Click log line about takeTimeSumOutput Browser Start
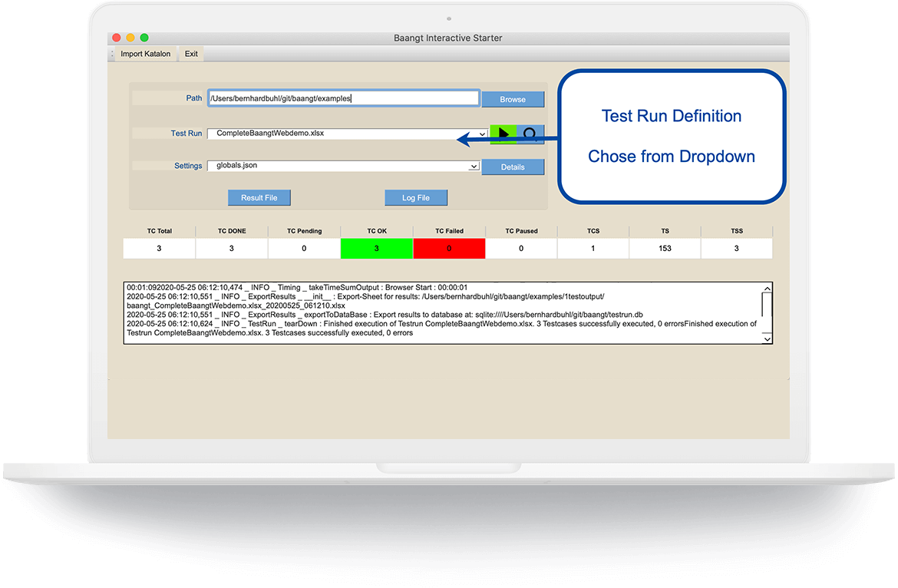The image size is (898, 588). [297, 287]
